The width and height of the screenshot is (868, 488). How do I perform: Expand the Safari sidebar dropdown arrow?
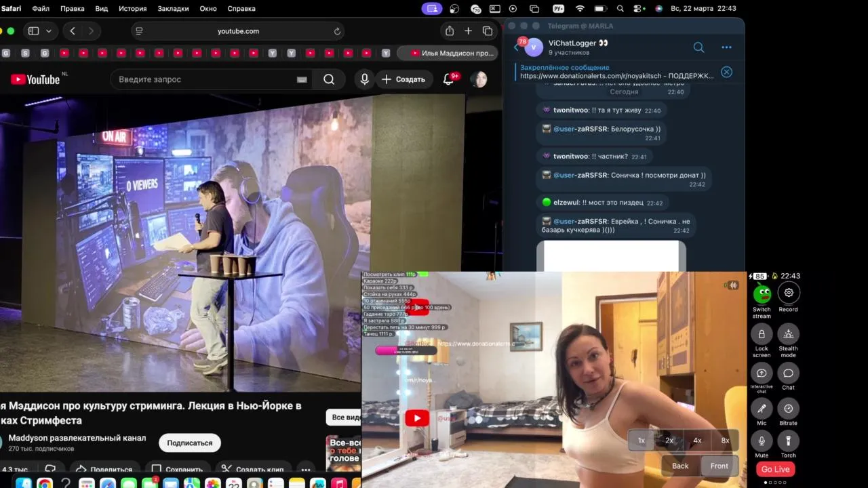click(49, 31)
